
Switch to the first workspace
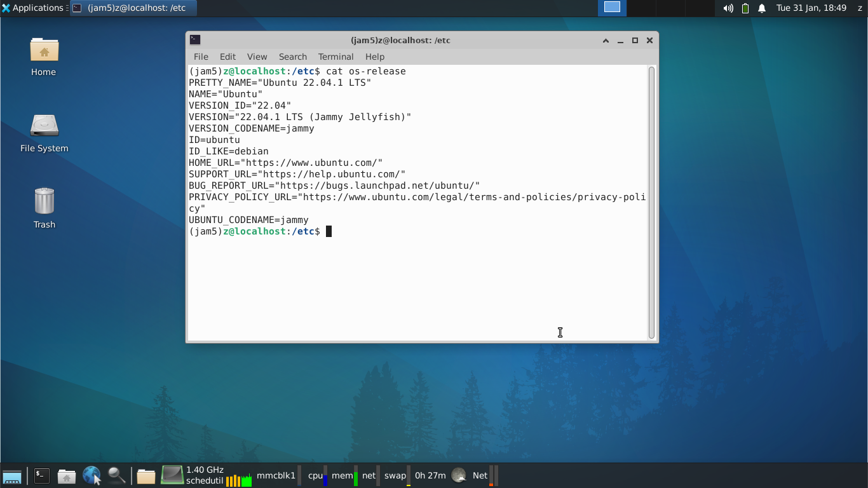coord(612,8)
